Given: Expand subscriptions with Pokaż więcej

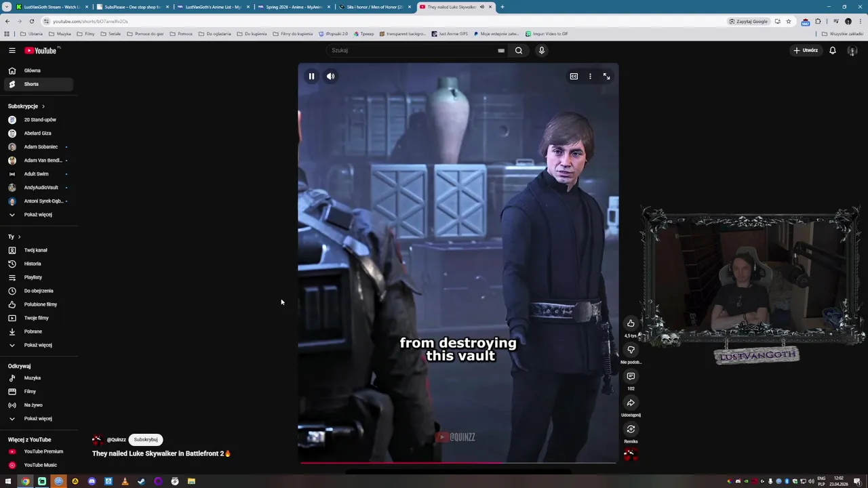Looking at the screenshot, I should coord(37,215).
